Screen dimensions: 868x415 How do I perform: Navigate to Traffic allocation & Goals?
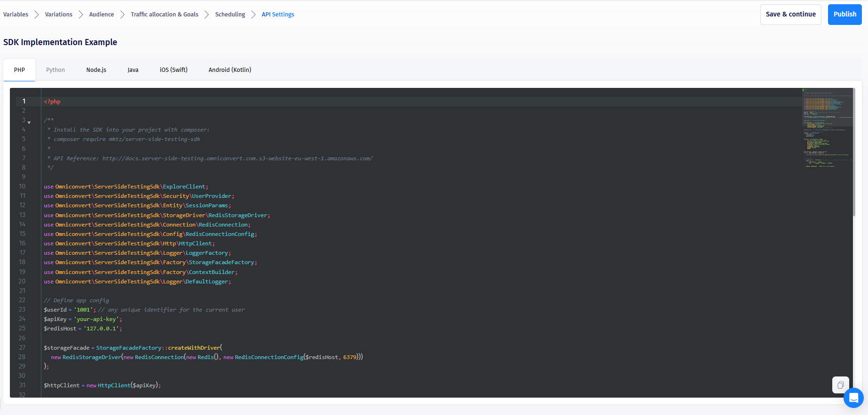click(165, 15)
